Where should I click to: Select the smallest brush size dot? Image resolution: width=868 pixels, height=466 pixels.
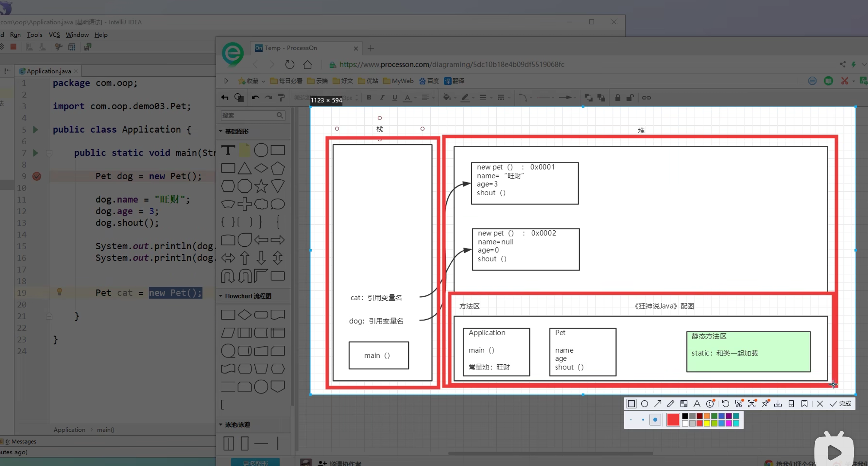click(631, 420)
